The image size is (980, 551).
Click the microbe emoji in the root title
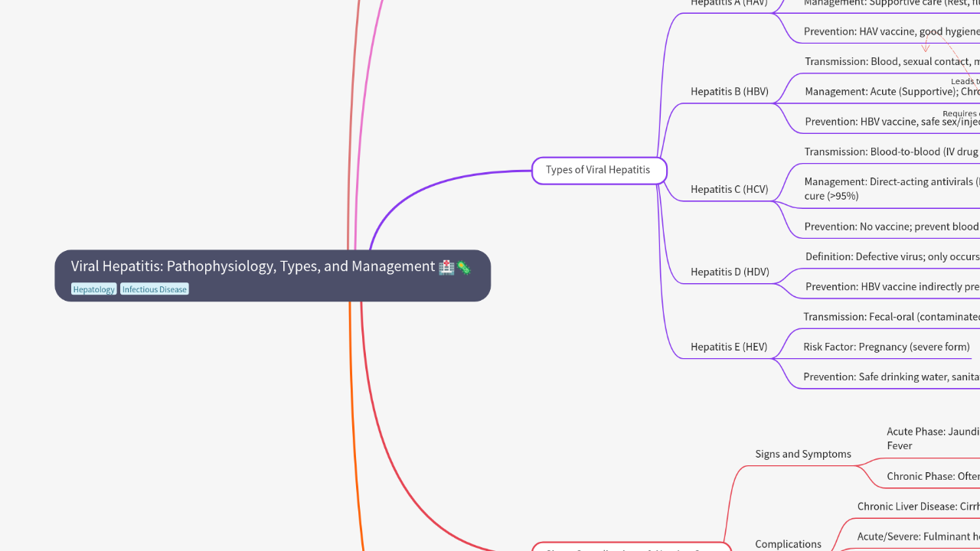[464, 267]
